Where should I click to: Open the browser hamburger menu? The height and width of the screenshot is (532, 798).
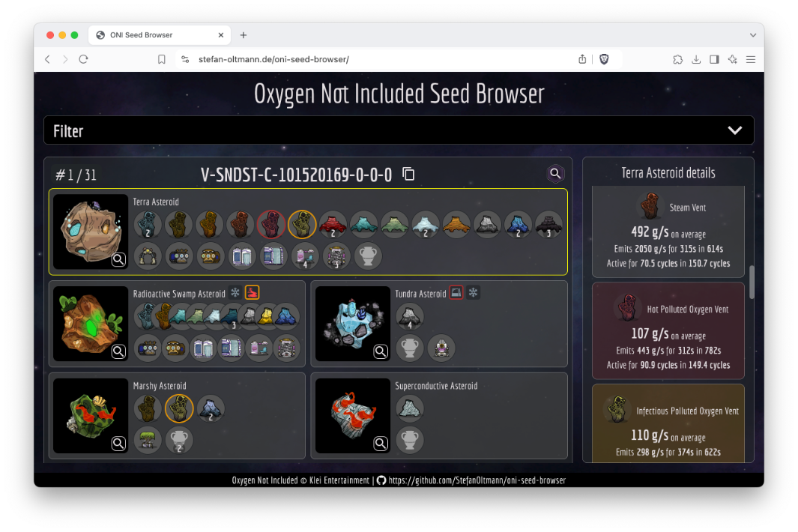pos(750,59)
